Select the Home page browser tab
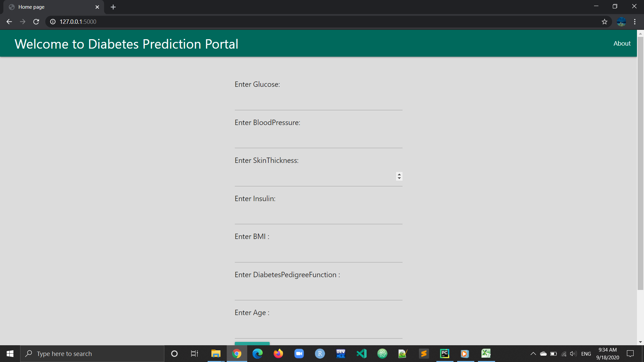Screen dimensions: 644x362 [x=54, y=7]
